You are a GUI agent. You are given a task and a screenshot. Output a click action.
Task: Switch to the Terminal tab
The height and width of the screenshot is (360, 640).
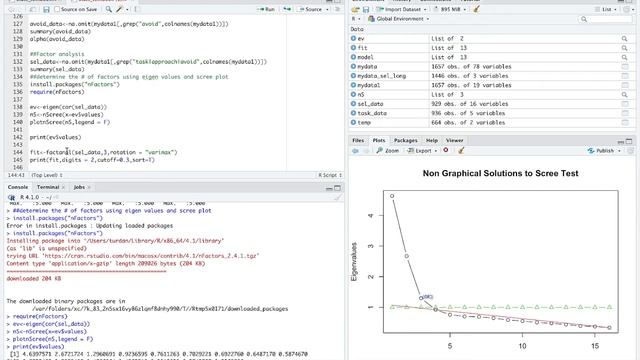click(x=48, y=187)
